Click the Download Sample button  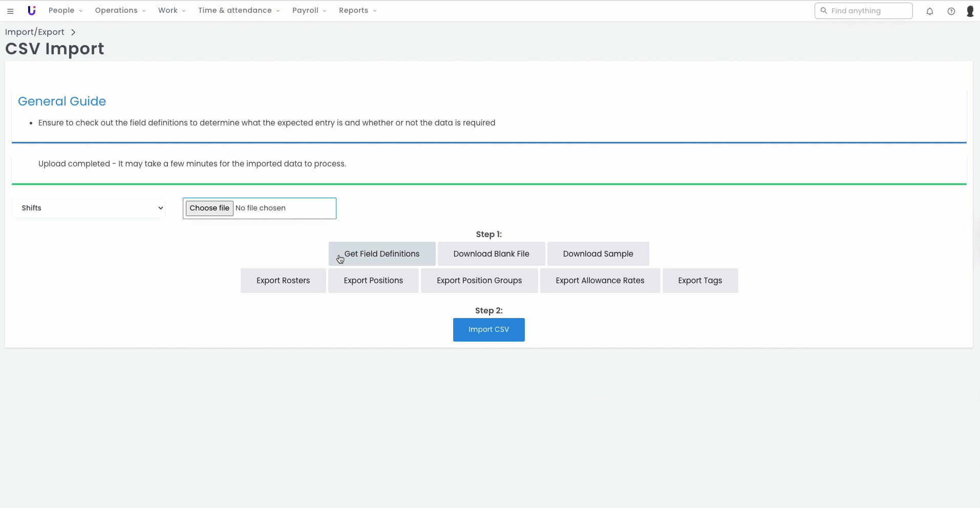598,254
